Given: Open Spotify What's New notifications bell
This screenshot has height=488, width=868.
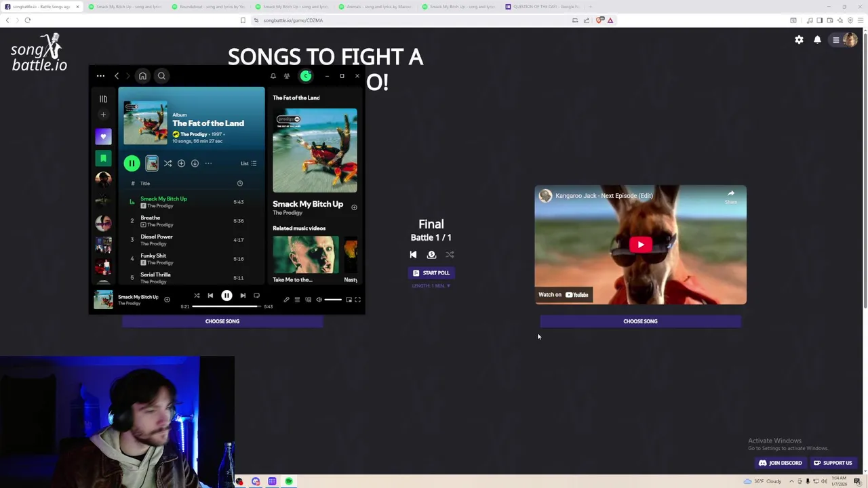Looking at the screenshot, I should pyautogui.click(x=273, y=76).
